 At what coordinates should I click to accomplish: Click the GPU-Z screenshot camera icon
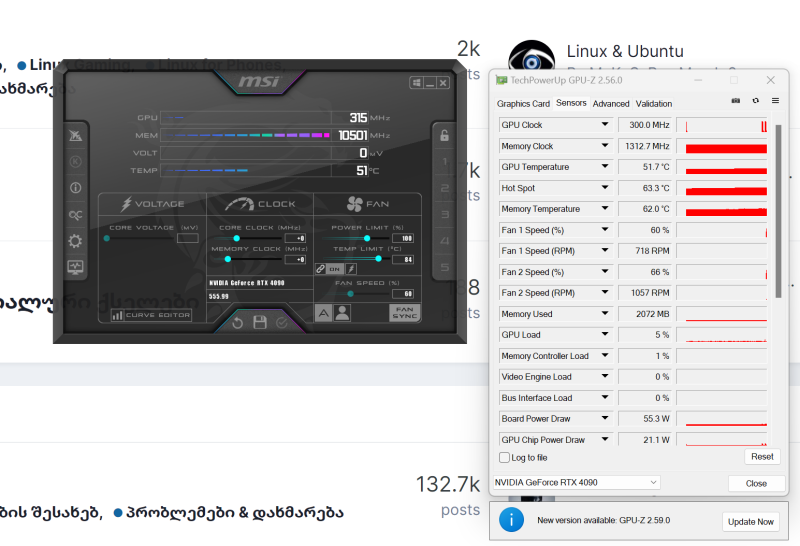(x=736, y=100)
